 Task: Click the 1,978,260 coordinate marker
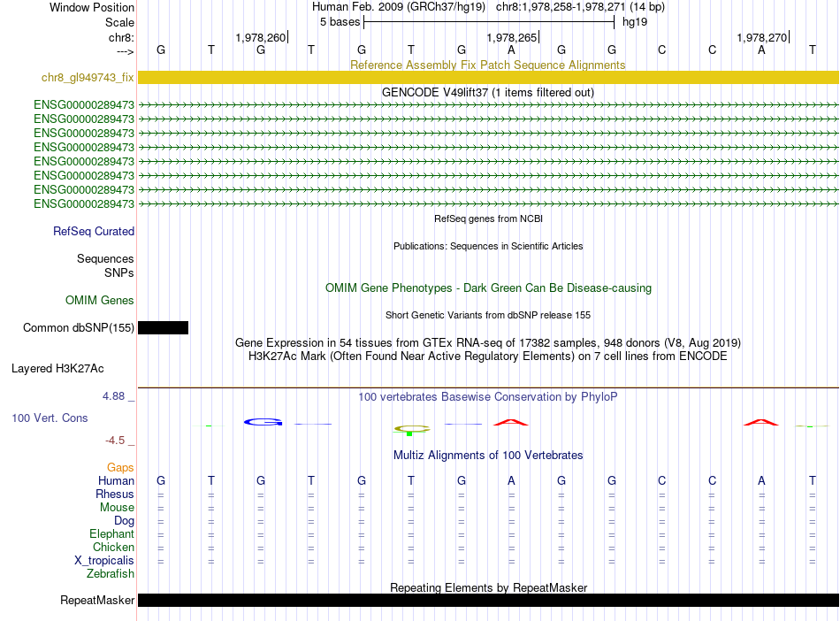coord(261,37)
